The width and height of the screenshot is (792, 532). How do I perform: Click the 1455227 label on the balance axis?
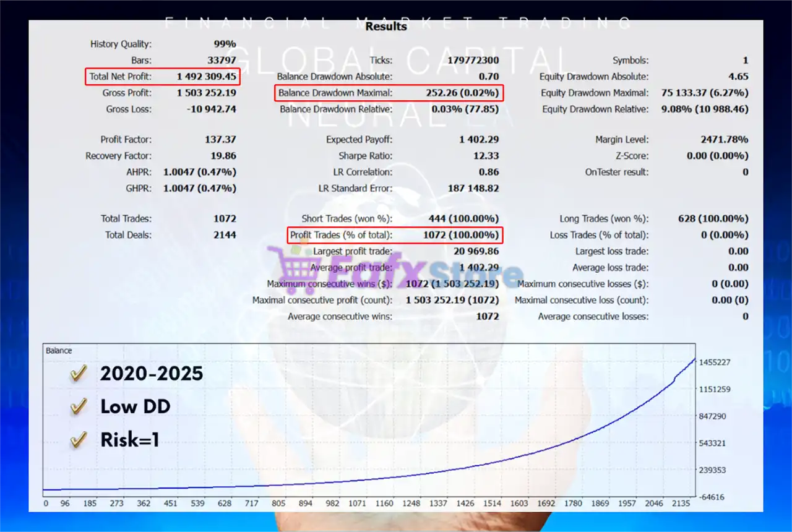pos(714,363)
